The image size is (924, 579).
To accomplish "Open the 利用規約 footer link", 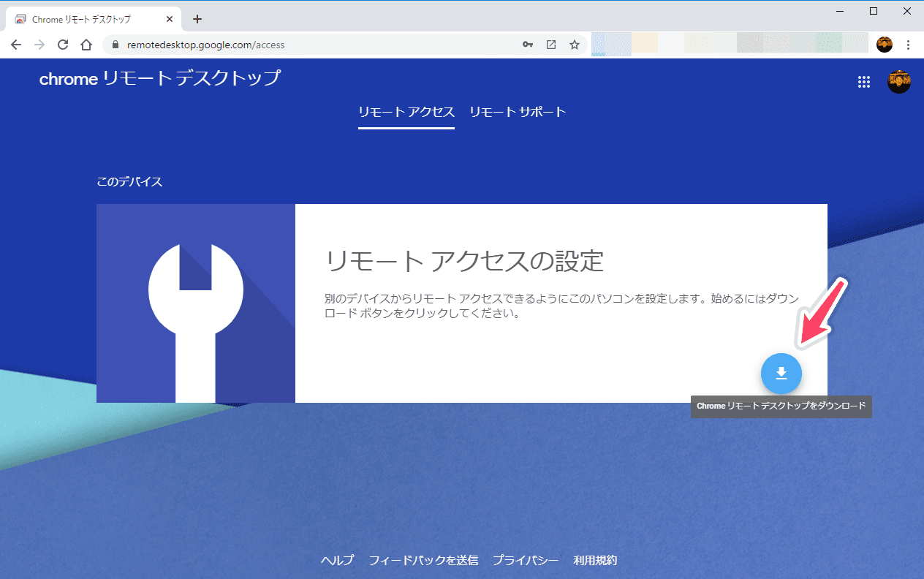I will click(596, 560).
